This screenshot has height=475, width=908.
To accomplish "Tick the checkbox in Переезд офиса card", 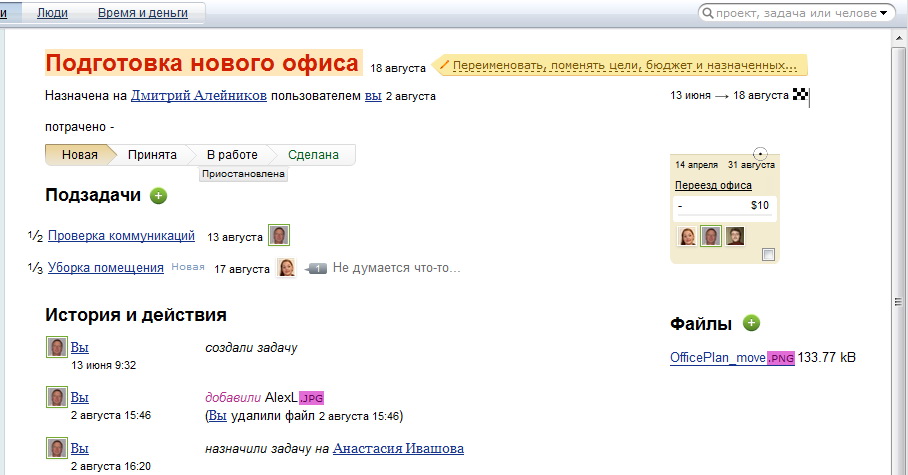I will 768,256.
